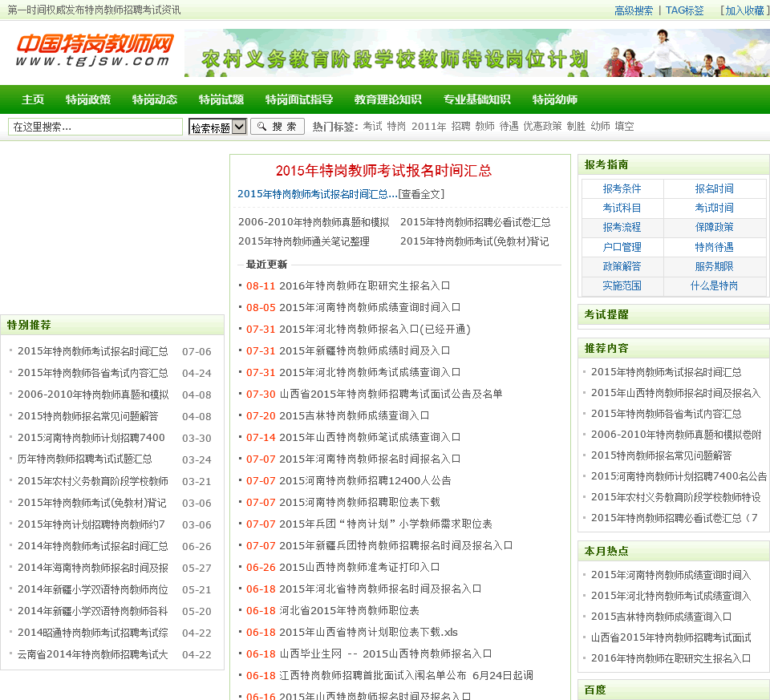
Task: Go to the 特岗政策 section
Action: click(88, 99)
